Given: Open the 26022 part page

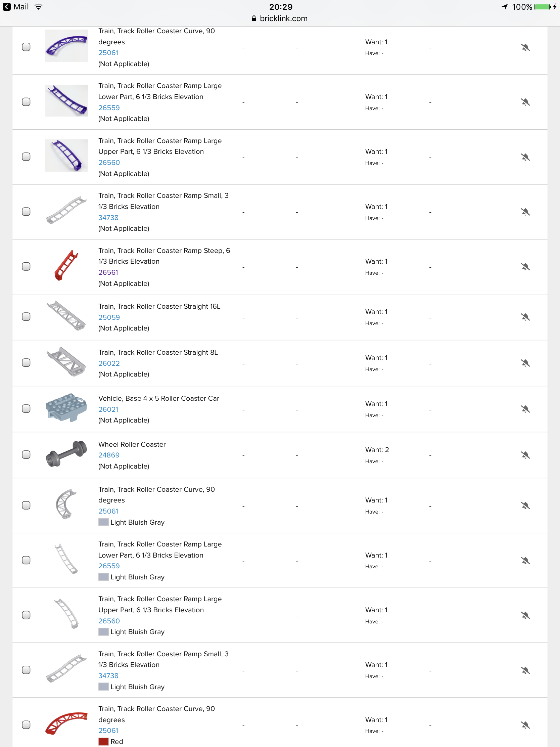Looking at the screenshot, I should (109, 363).
